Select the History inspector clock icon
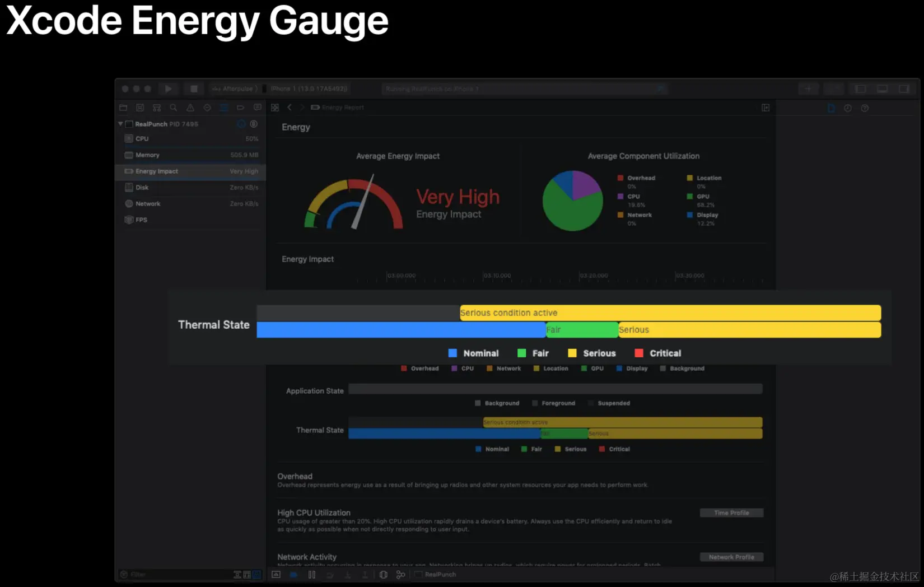924x587 pixels. pyautogui.click(x=848, y=108)
